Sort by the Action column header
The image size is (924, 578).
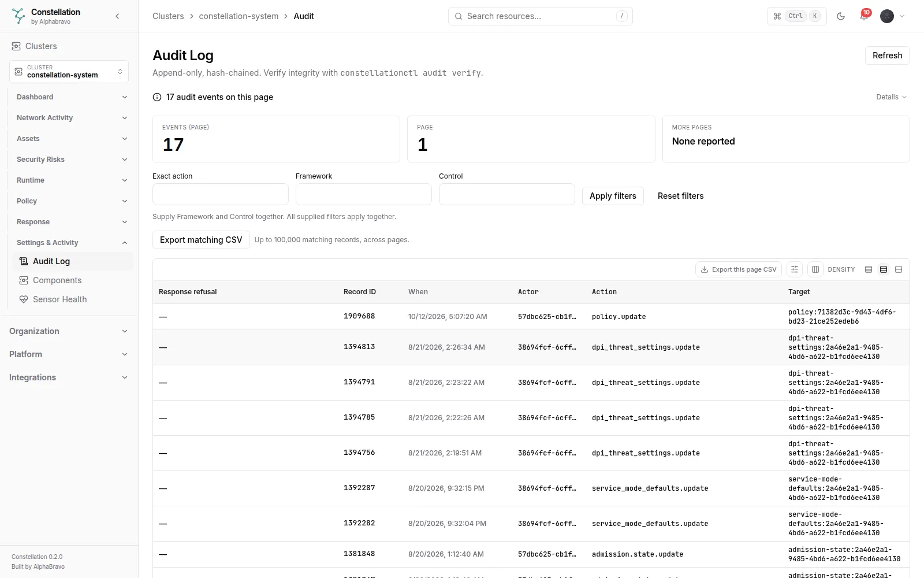604,292
